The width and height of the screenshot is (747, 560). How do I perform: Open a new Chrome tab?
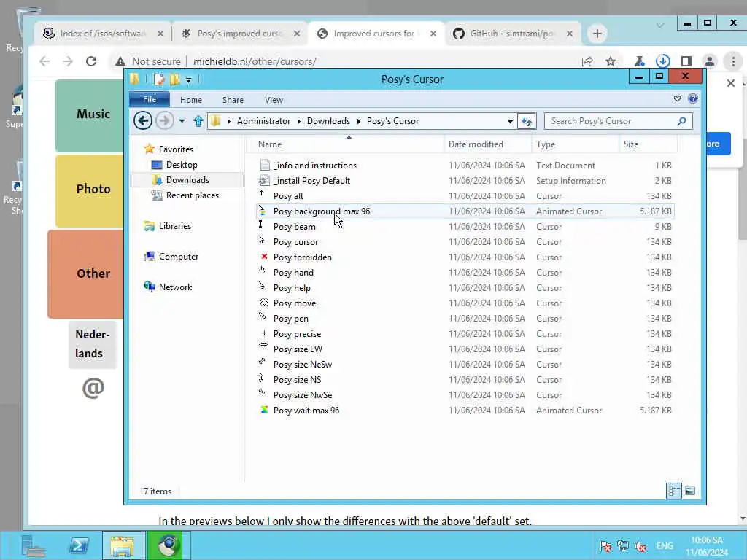(597, 34)
